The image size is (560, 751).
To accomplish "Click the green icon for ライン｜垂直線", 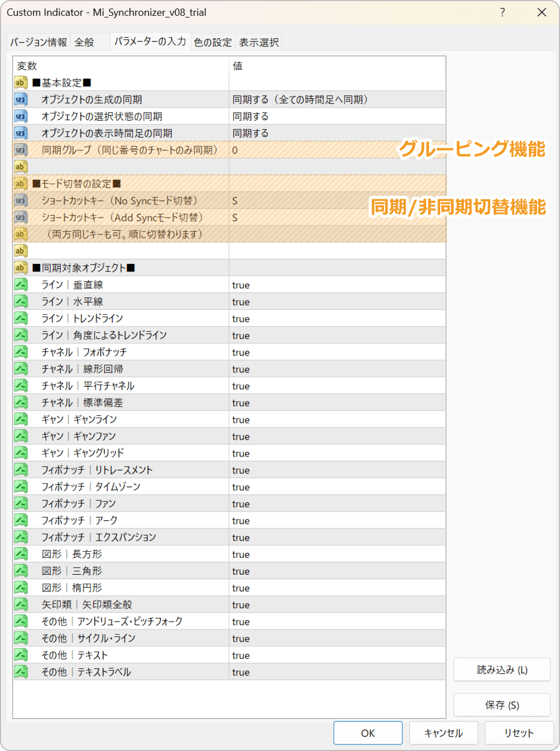I will (x=20, y=284).
